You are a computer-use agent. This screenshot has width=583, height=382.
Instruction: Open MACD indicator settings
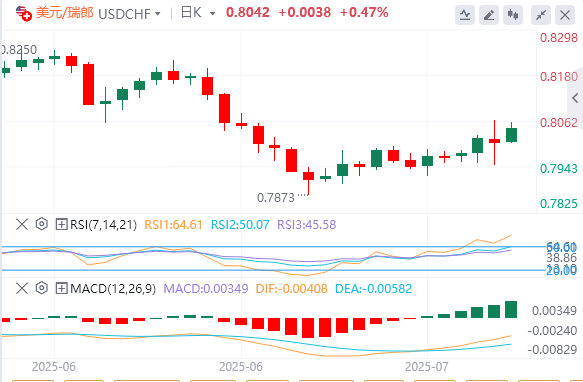(42, 288)
